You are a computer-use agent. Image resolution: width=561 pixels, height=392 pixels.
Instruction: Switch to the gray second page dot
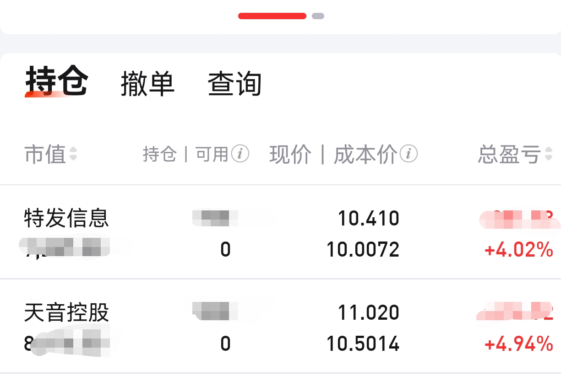pyautogui.click(x=318, y=16)
